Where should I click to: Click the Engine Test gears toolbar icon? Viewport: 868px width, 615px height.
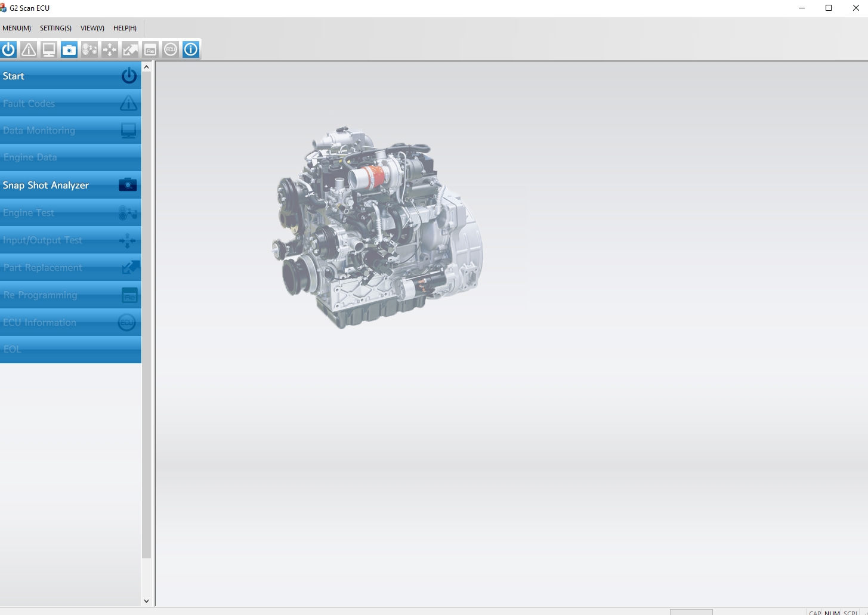coord(89,50)
